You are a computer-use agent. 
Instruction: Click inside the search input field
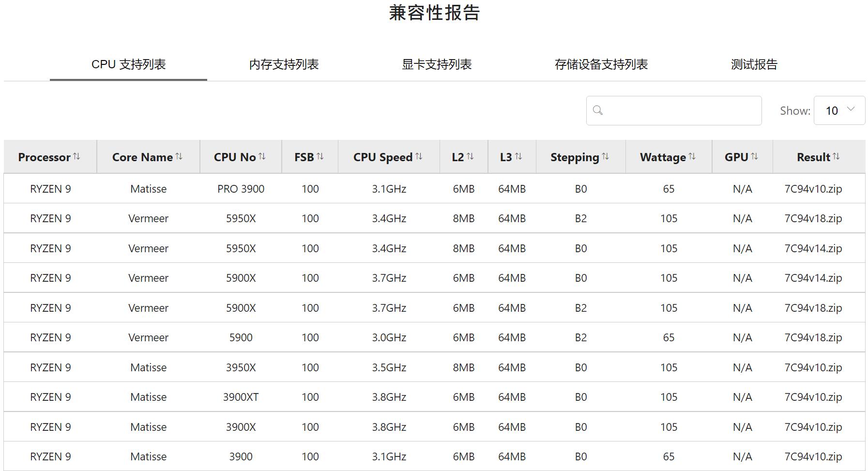[678, 110]
